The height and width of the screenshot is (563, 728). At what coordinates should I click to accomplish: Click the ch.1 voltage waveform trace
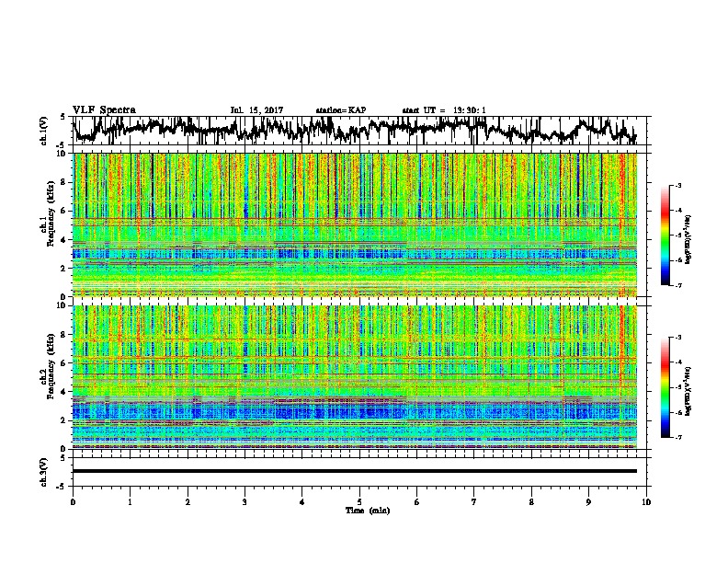[x=354, y=131]
